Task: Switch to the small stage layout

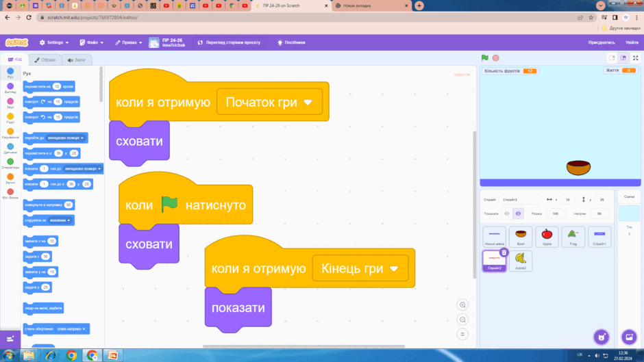Action: pyautogui.click(x=612, y=58)
